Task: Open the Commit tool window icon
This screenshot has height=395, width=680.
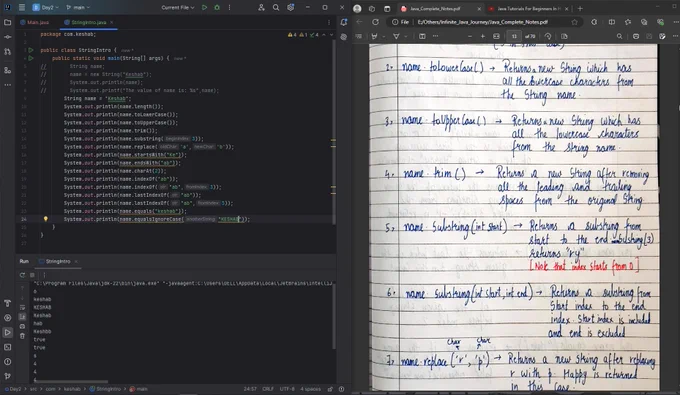Action: click(x=7, y=37)
